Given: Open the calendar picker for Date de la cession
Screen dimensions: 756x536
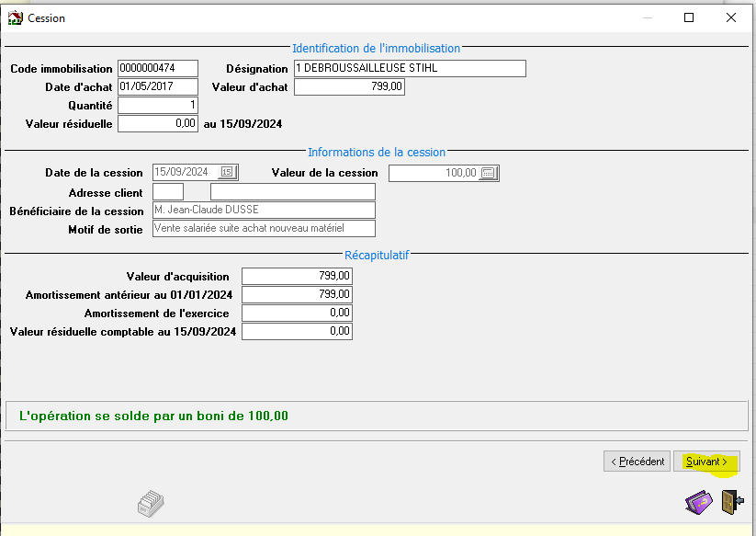Looking at the screenshot, I should [228, 173].
